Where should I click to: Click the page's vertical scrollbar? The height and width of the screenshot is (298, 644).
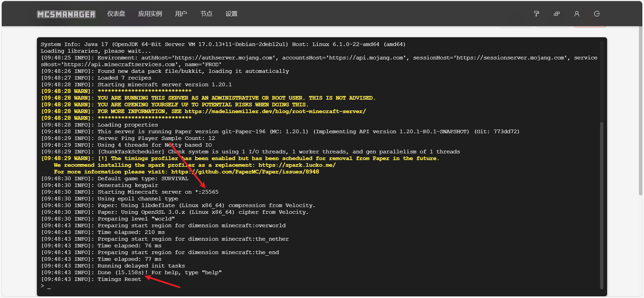pyautogui.click(x=640, y=111)
